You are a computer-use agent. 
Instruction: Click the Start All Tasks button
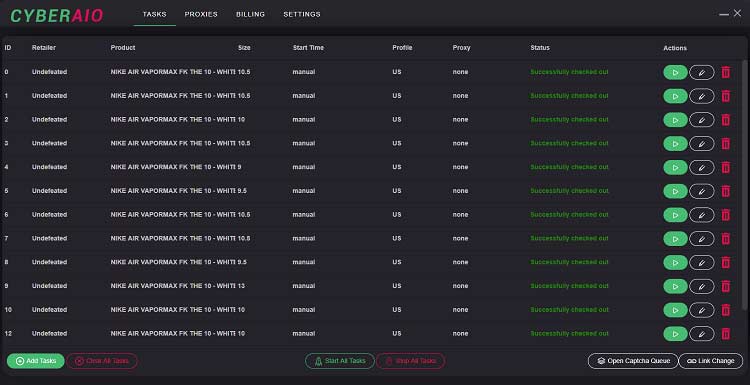click(x=340, y=361)
